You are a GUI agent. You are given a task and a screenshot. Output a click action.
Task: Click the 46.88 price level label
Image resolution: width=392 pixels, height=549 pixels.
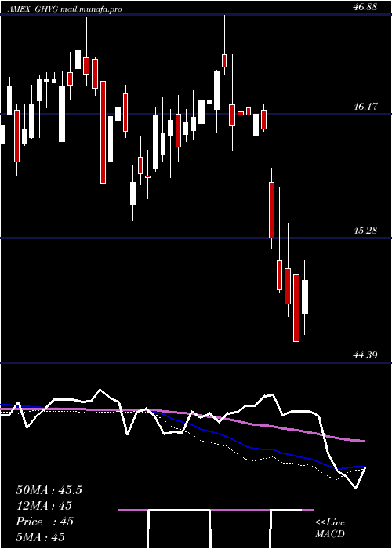point(365,6)
